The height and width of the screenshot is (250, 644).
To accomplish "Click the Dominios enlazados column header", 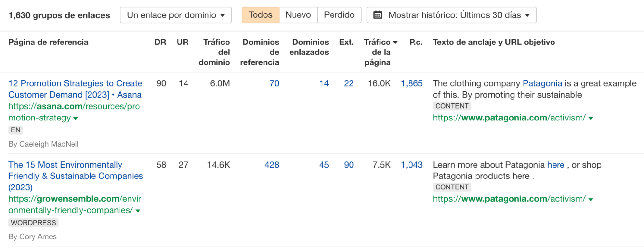I will [310, 47].
